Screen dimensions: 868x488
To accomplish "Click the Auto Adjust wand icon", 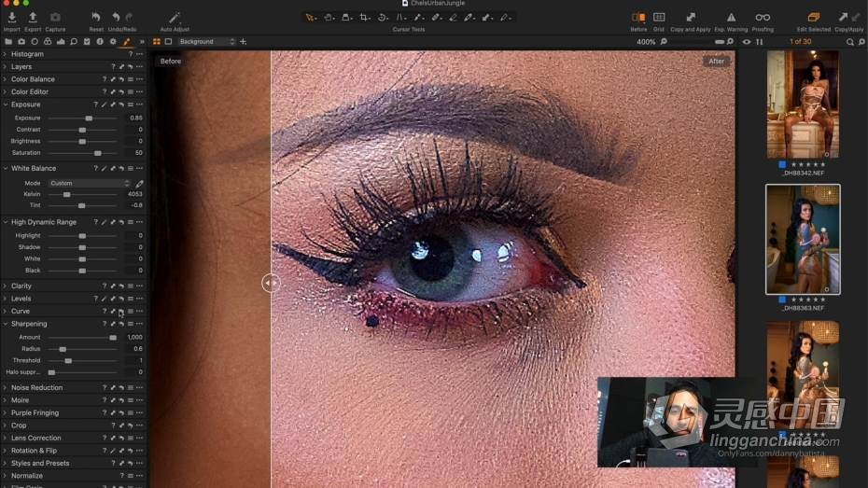I will pyautogui.click(x=175, y=18).
